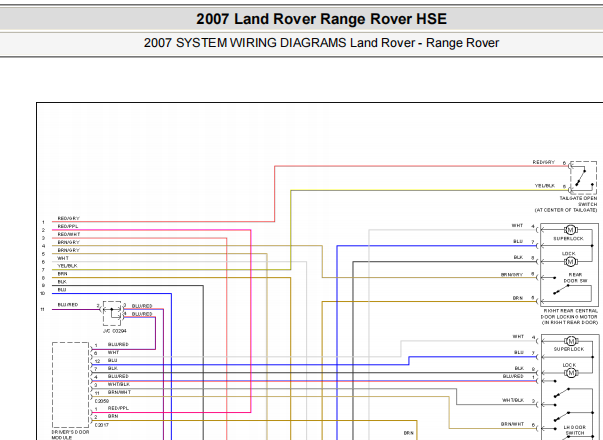This screenshot has height=440, width=603.
Task: Click the C2059 connector label
Action: 102,401
